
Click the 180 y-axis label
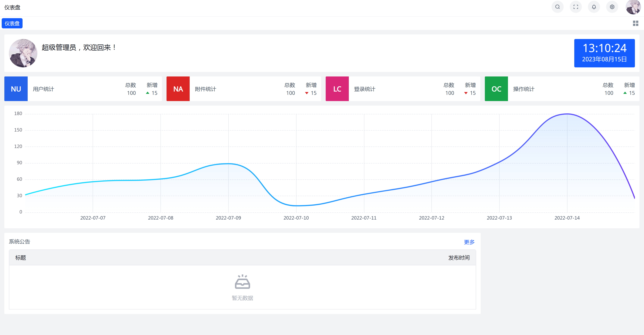(18, 113)
